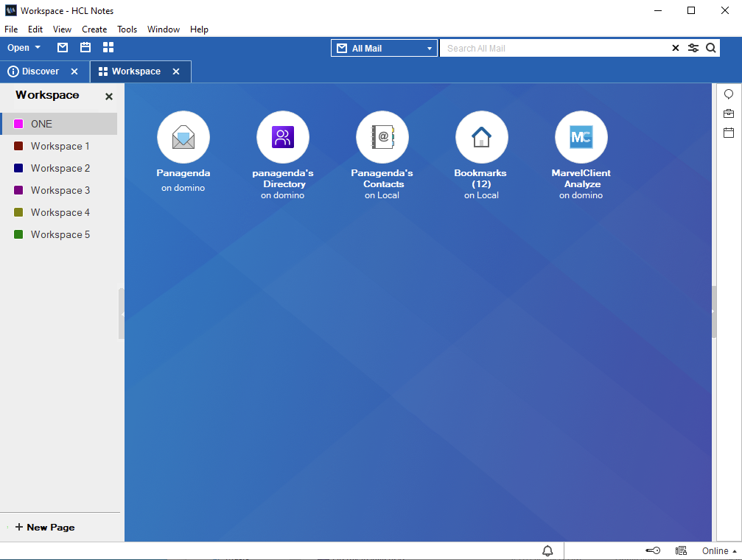The height and width of the screenshot is (560, 742).
Task: Open the Workspace grid icon in toolbar
Action: point(108,47)
